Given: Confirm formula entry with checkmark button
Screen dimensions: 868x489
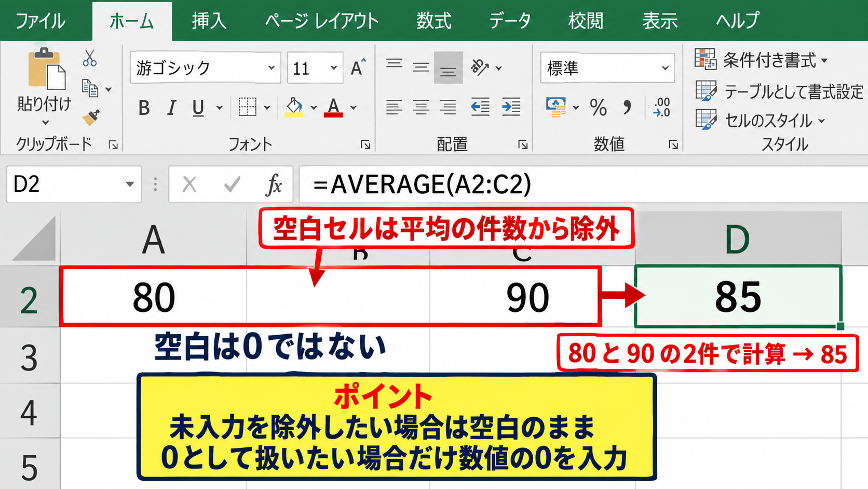Looking at the screenshot, I should [x=232, y=184].
